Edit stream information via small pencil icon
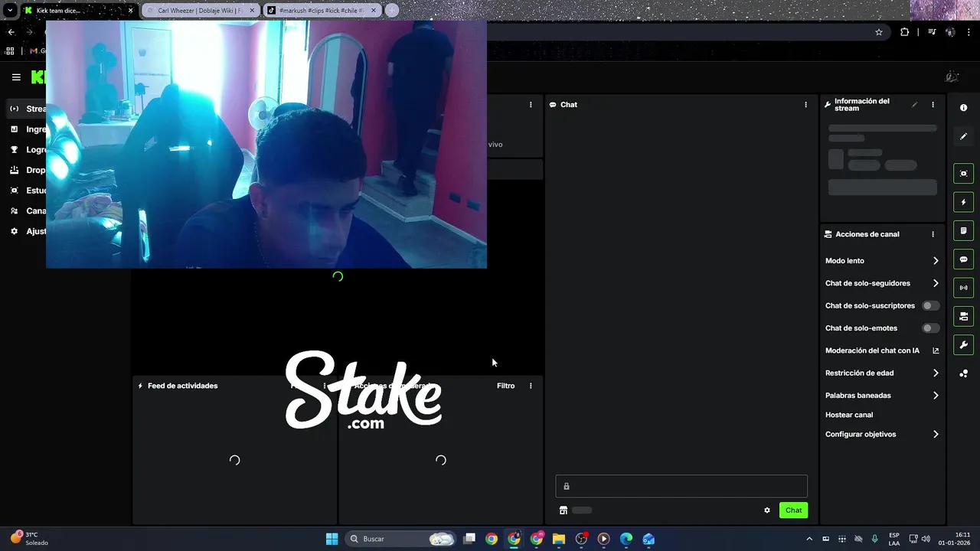980x551 pixels. pyautogui.click(x=914, y=105)
